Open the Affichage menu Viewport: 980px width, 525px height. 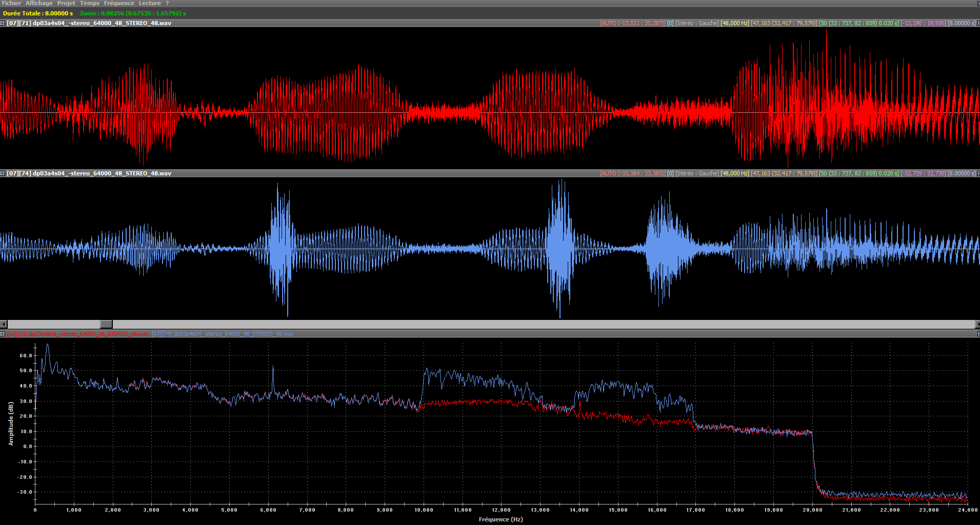(x=39, y=3)
